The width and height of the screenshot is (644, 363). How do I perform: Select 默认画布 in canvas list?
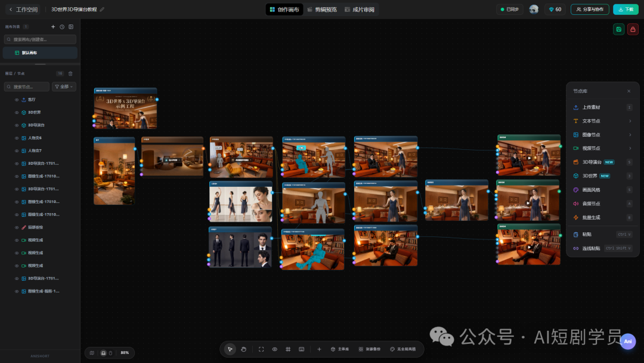point(41,53)
